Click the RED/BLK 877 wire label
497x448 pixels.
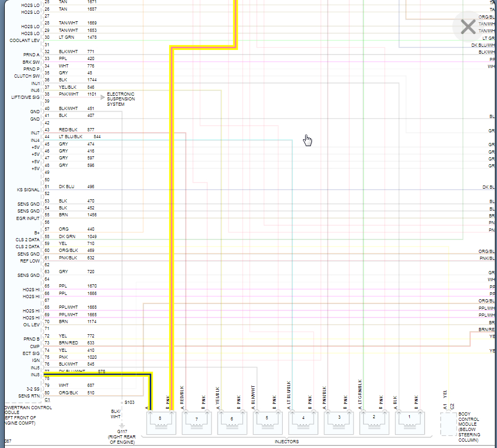[x=77, y=130]
